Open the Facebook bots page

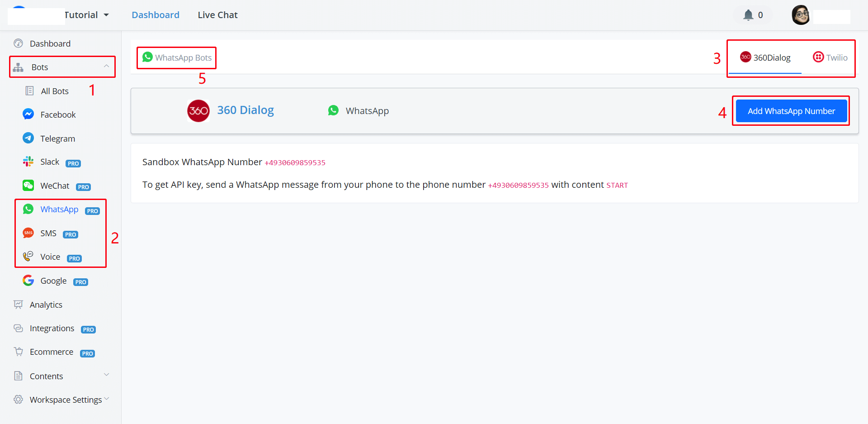point(58,114)
